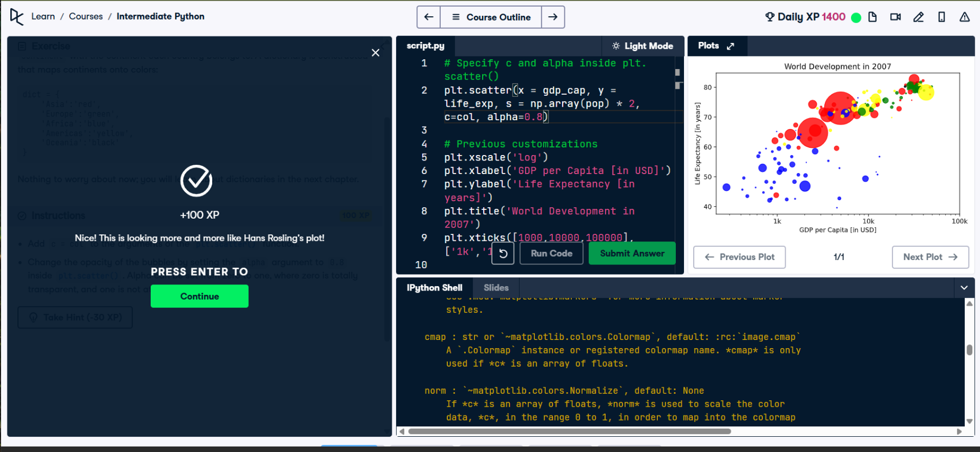The height and width of the screenshot is (452, 980).
Task: Click the pencil edit icon
Action: (919, 17)
